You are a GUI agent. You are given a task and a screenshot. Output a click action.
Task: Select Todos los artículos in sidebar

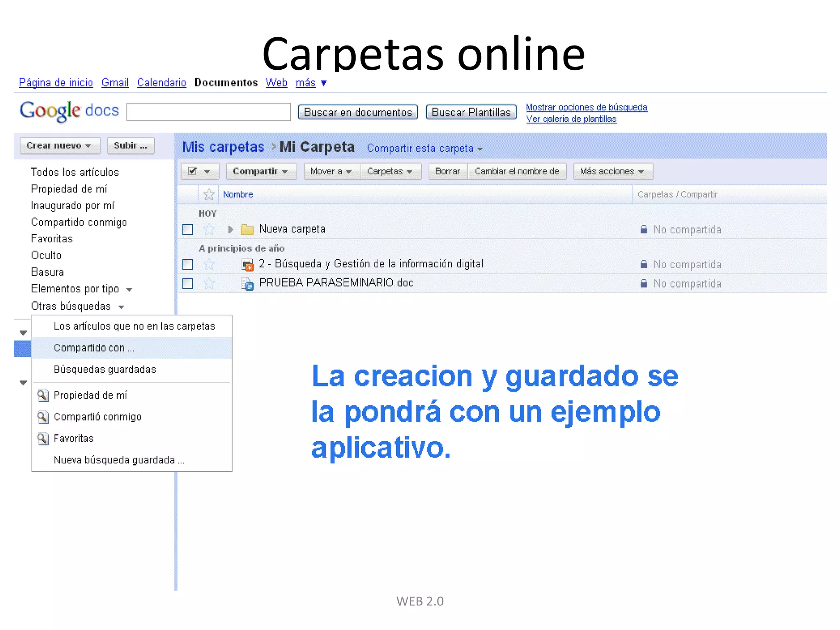point(75,172)
